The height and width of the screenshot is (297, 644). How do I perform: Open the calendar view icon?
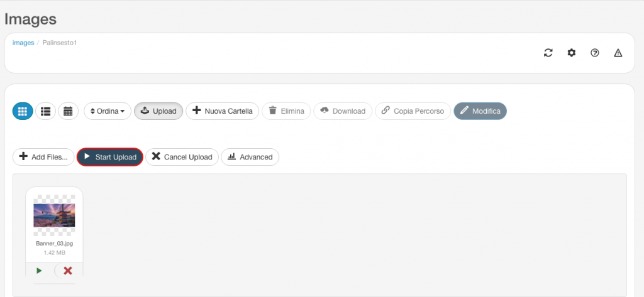click(68, 111)
